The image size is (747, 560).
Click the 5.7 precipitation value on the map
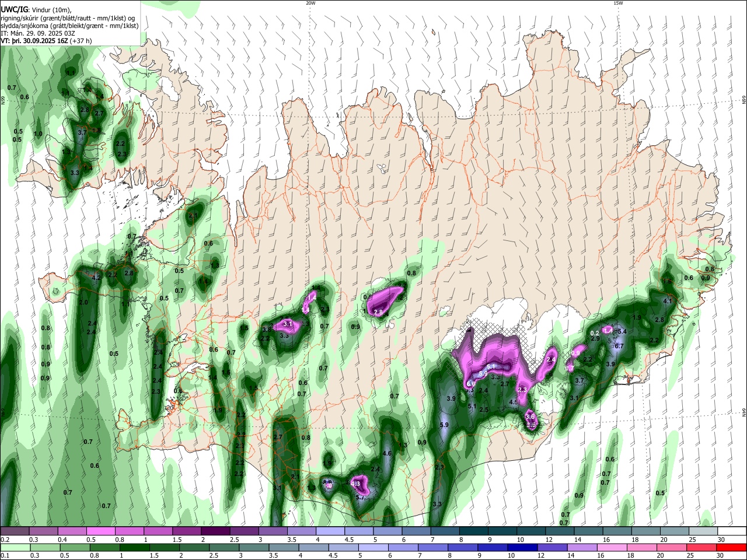click(360, 497)
